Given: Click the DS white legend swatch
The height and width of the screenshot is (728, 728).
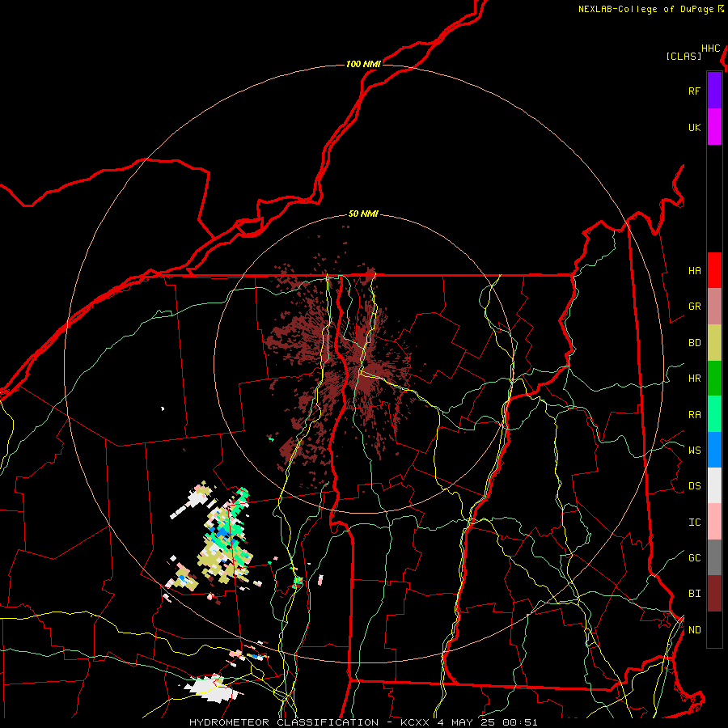Looking at the screenshot, I should (714, 485).
